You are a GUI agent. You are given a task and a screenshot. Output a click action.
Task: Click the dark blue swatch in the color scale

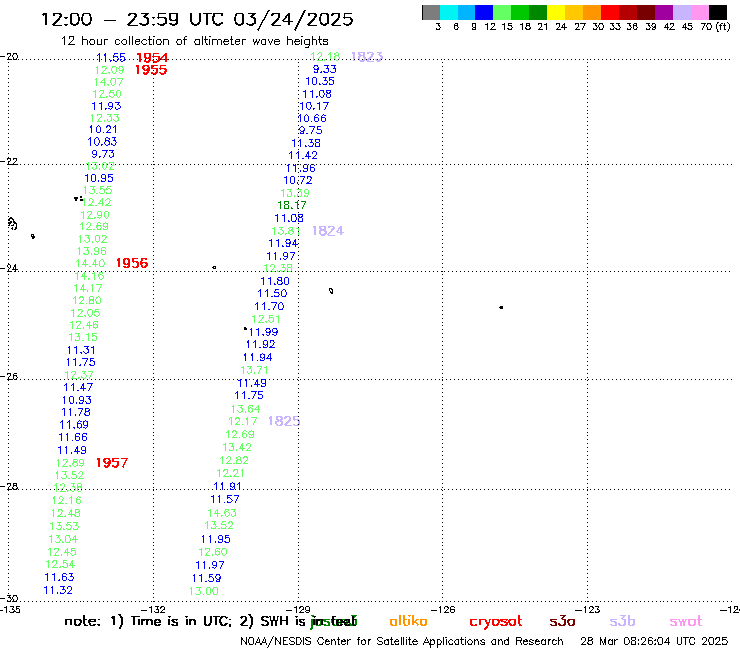pyautogui.click(x=484, y=12)
